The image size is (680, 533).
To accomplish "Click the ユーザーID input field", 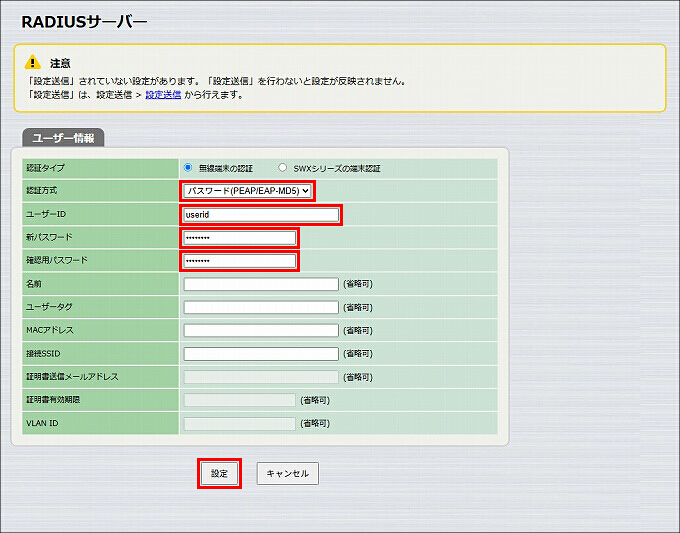I will 261,215.
